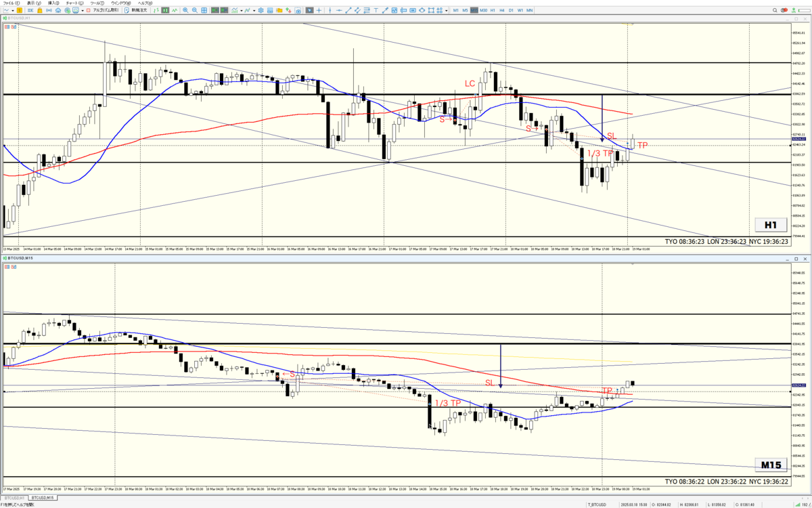This screenshot has width=812, height=508.
Task: Click the SL label in M15 chart
Action: tap(490, 383)
